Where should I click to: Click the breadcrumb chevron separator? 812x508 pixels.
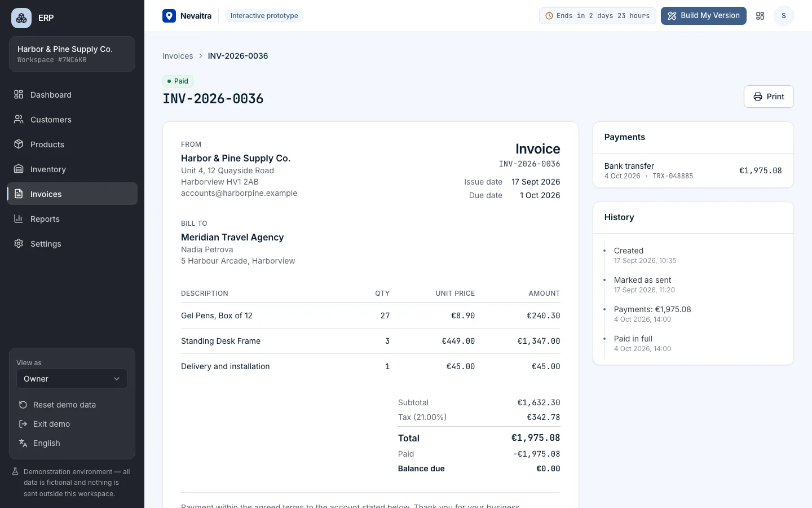point(200,56)
